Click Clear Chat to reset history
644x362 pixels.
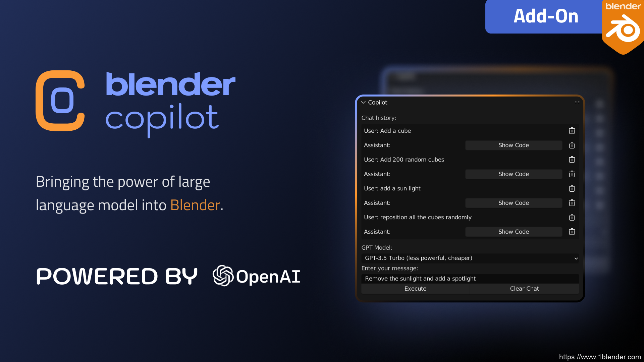pos(524,288)
